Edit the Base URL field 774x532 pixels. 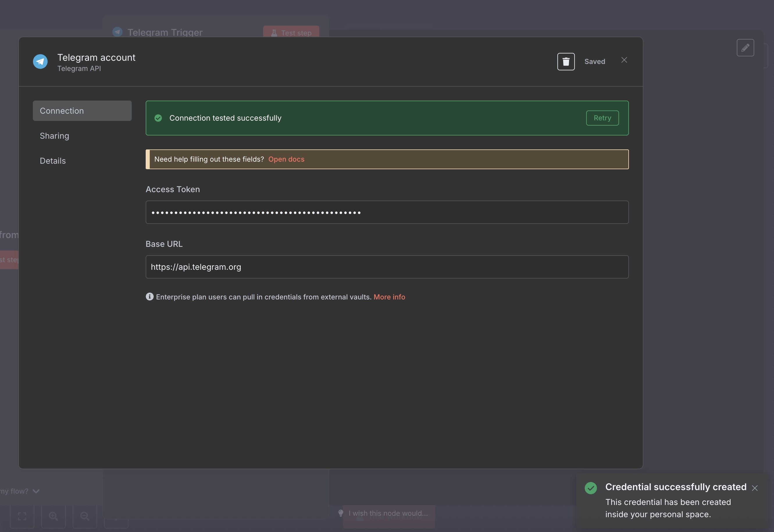coord(387,267)
